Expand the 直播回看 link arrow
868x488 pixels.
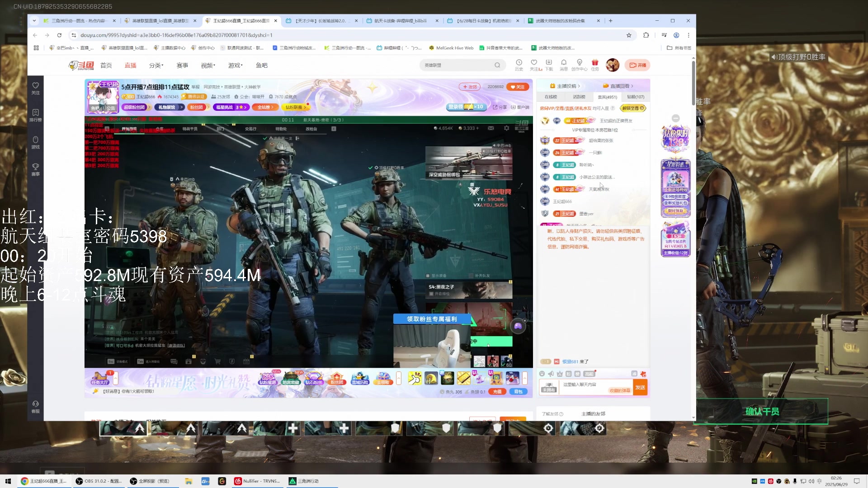click(x=632, y=86)
